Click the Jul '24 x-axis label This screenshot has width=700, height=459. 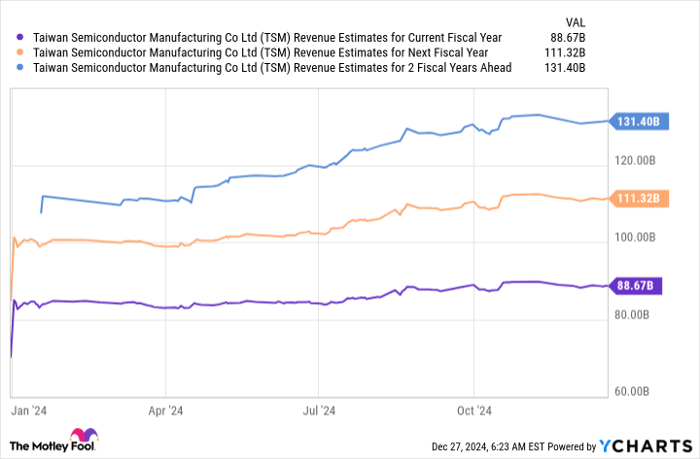(x=317, y=410)
